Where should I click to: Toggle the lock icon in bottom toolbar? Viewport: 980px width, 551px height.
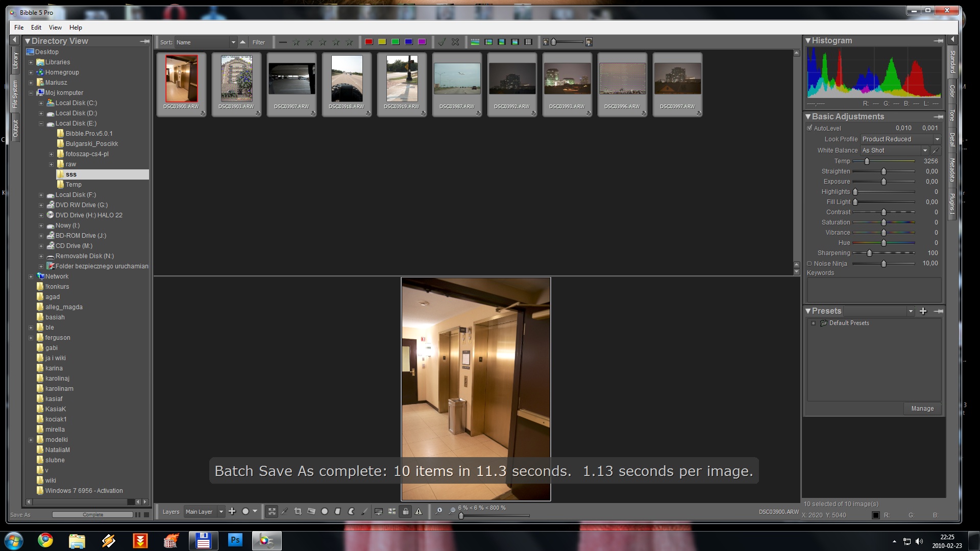point(405,511)
